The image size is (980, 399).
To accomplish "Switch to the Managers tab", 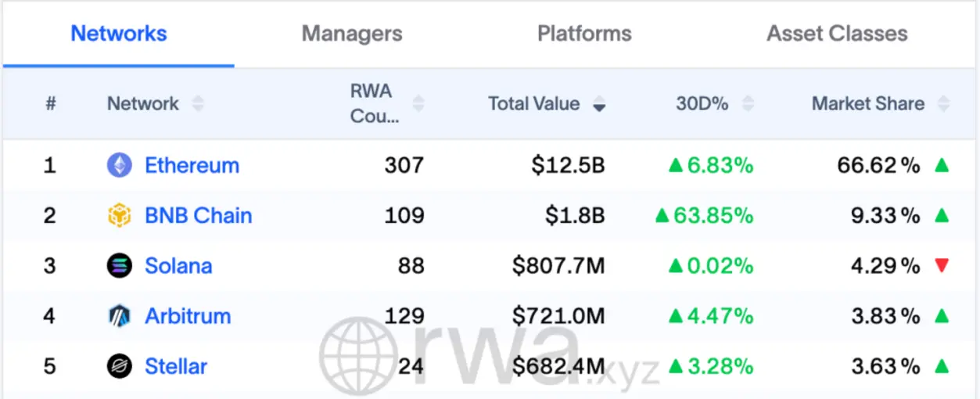I will click(x=352, y=34).
